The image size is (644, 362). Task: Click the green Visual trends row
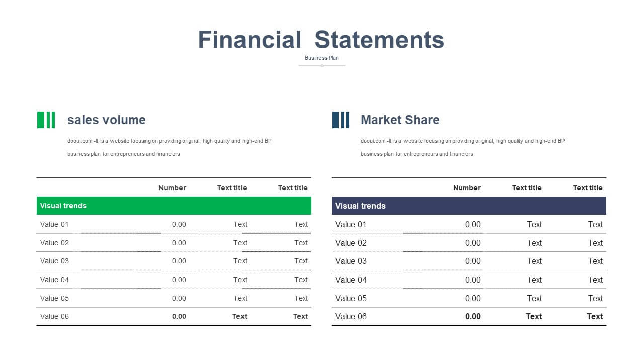click(x=174, y=206)
